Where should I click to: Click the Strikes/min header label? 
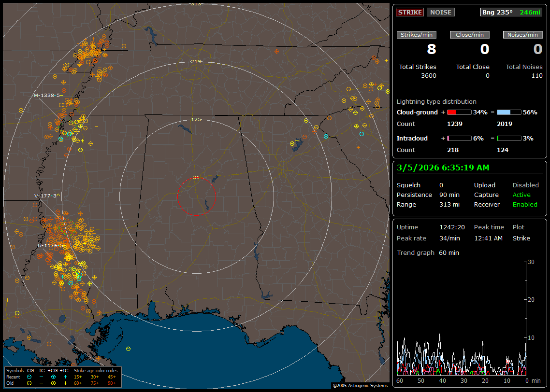coord(417,35)
